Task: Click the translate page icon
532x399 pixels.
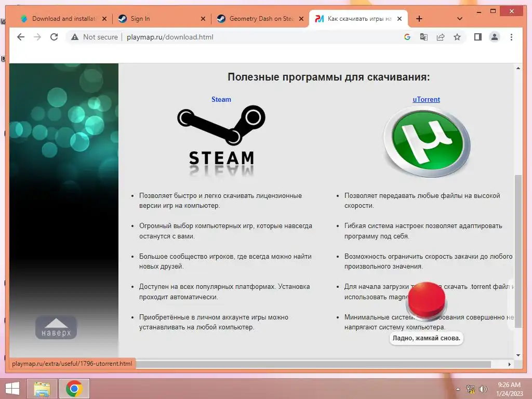Action: click(424, 37)
